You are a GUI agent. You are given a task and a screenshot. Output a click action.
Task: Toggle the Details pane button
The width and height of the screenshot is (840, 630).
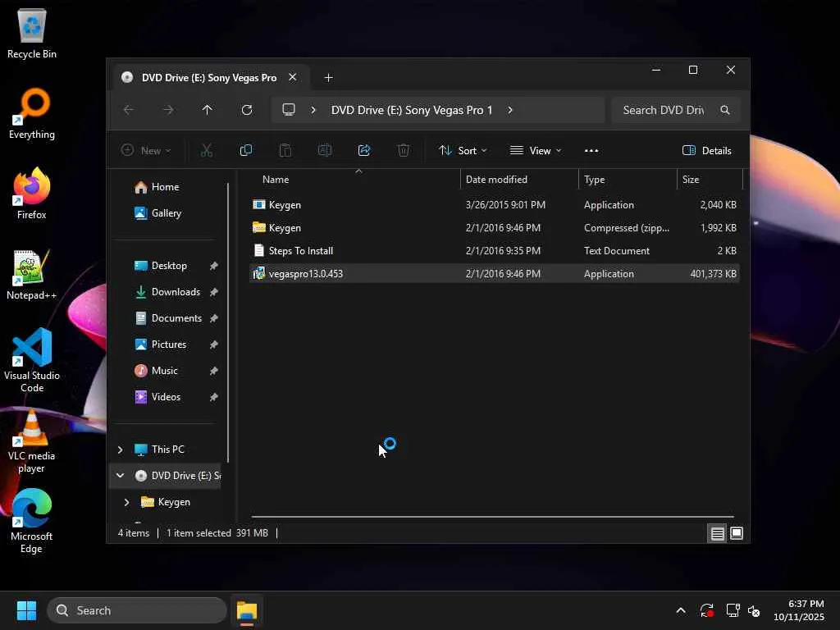click(x=707, y=151)
